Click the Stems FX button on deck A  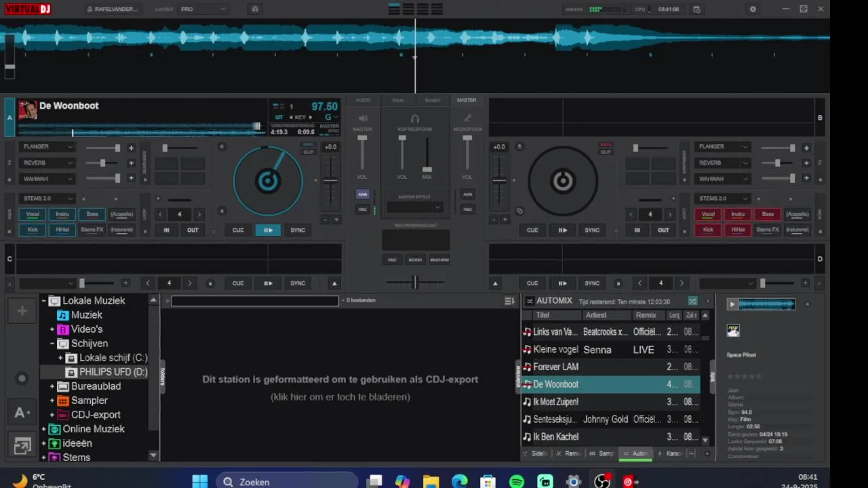pyautogui.click(x=92, y=230)
